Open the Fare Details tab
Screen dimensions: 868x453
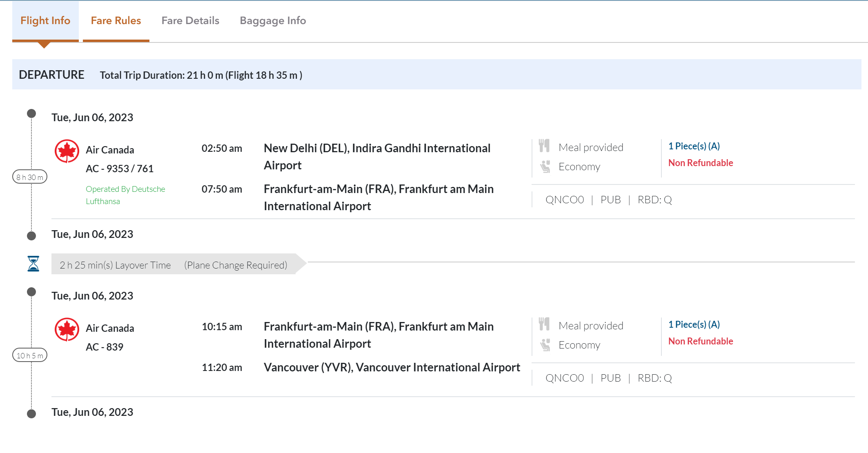190,20
